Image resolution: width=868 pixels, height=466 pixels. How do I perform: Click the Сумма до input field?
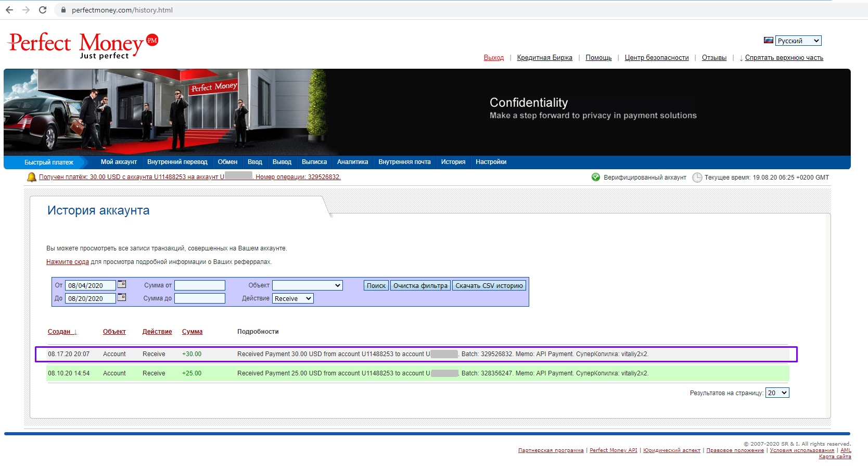tap(200, 298)
